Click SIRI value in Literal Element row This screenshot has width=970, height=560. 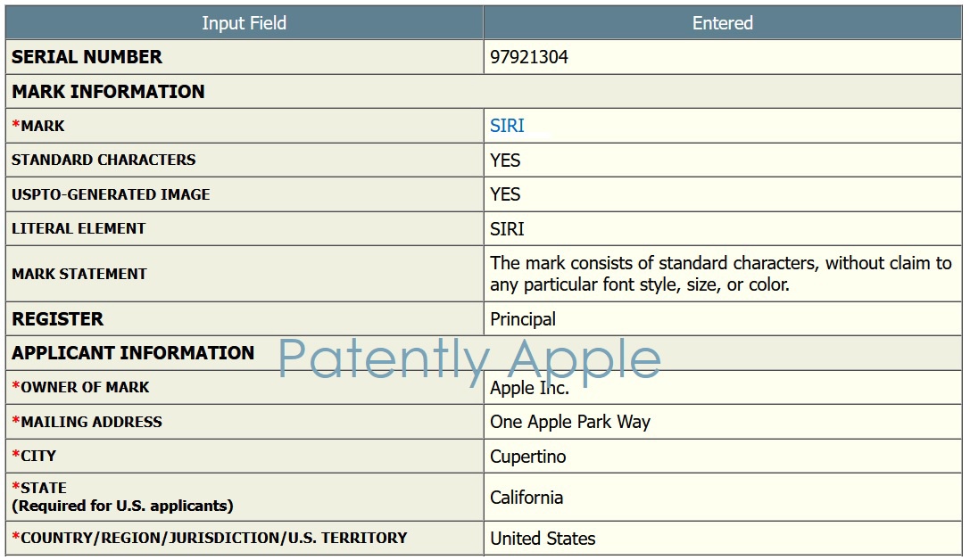click(507, 229)
